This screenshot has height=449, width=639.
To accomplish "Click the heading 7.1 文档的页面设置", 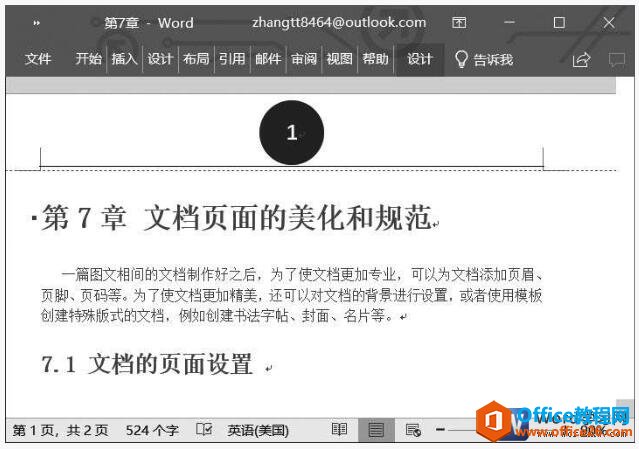I will [x=147, y=364].
